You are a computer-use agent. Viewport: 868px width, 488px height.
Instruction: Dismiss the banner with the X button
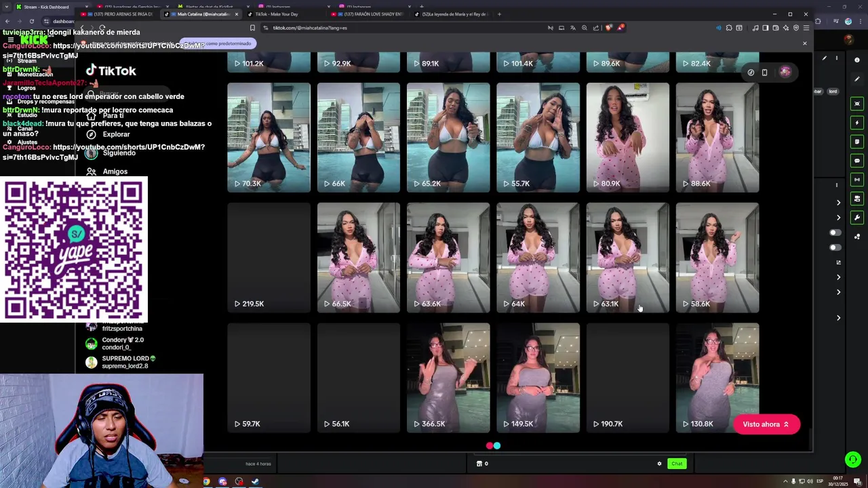(805, 43)
